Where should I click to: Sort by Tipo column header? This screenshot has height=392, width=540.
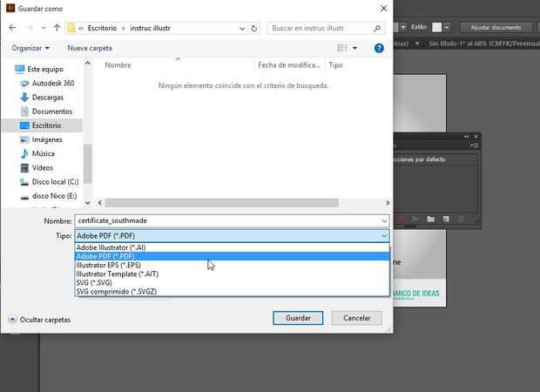point(335,65)
